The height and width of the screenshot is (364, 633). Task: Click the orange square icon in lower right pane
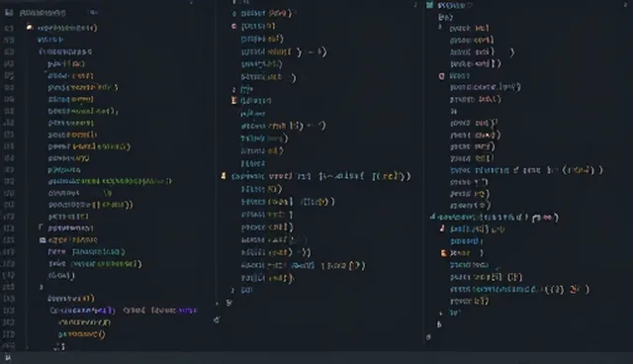click(x=443, y=253)
